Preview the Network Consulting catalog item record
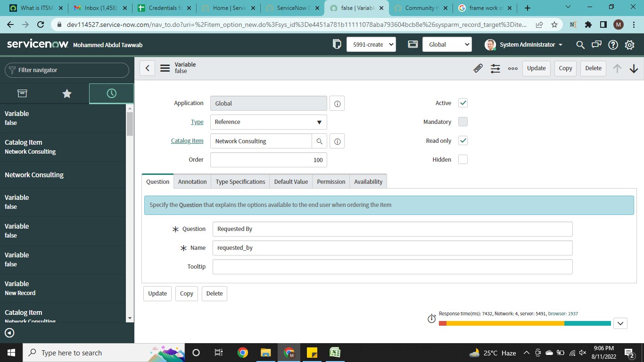This screenshot has height=362, width=644. point(337,141)
